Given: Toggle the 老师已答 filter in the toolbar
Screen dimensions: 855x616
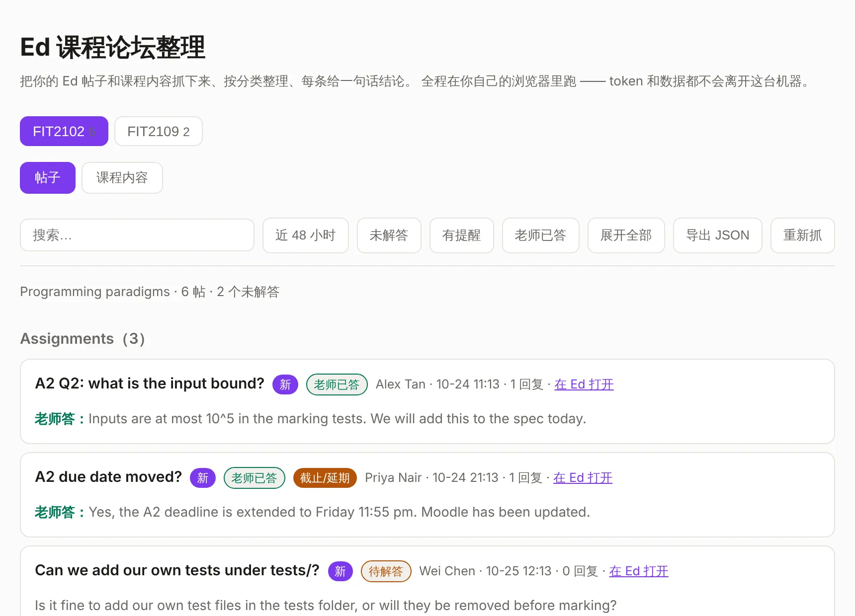Looking at the screenshot, I should tap(541, 235).
